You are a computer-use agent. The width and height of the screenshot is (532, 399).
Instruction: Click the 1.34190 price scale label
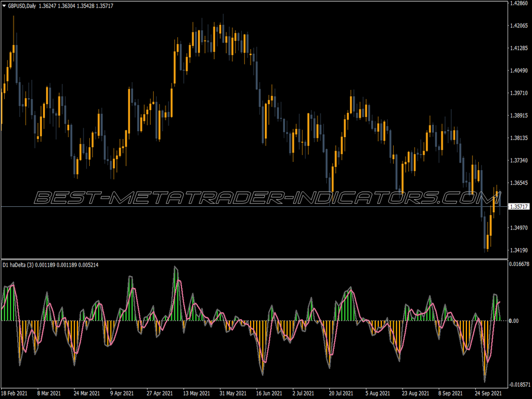(x=519, y=251)
